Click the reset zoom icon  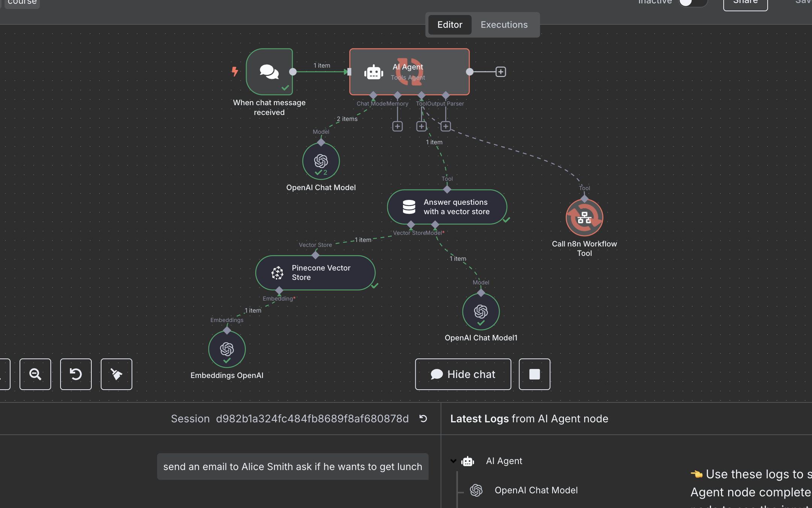pyautogui.click(x=76, y=374)
